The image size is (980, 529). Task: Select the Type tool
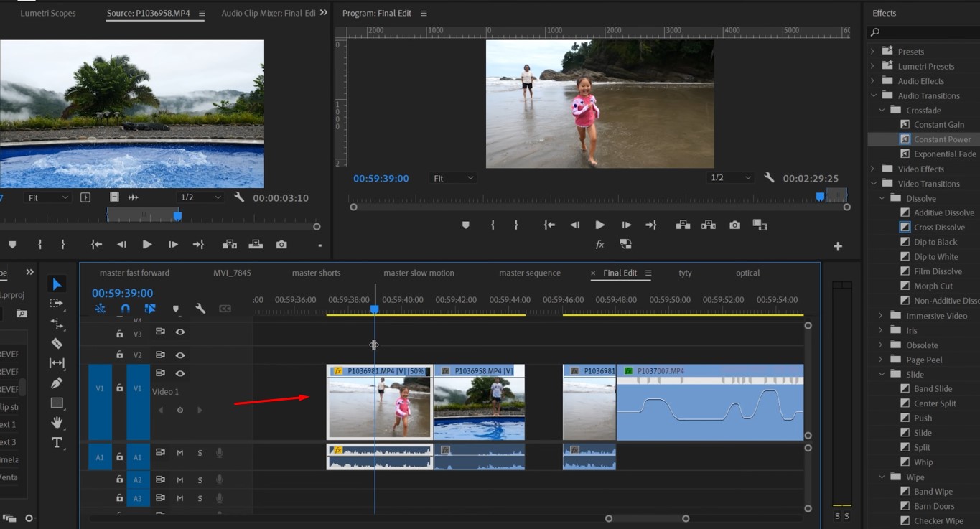[x=57, y=439]
